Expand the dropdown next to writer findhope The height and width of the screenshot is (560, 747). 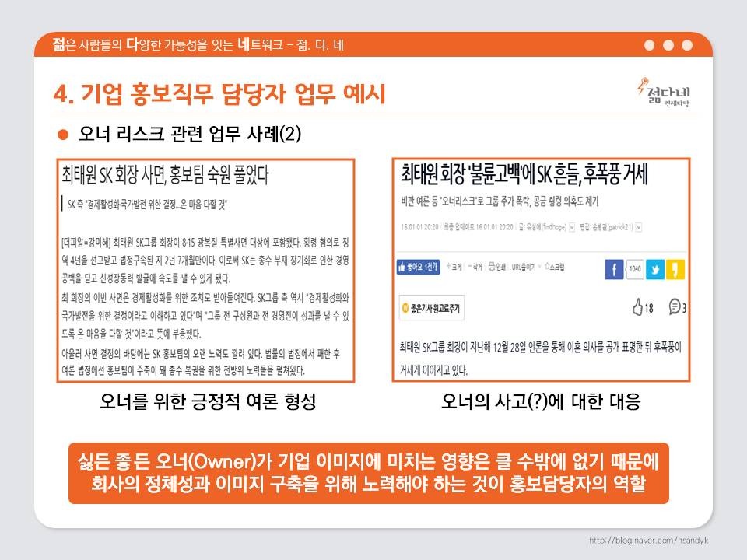[x=572, y=227]
